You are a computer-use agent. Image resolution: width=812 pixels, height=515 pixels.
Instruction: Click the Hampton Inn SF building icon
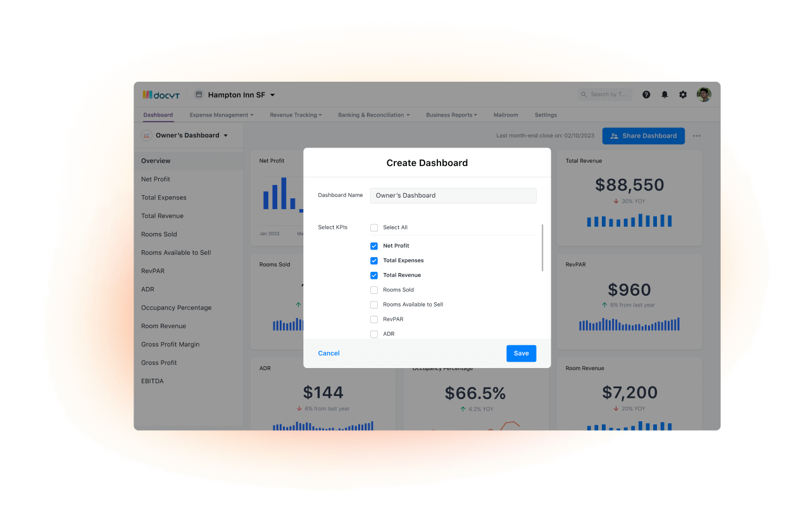199,95
